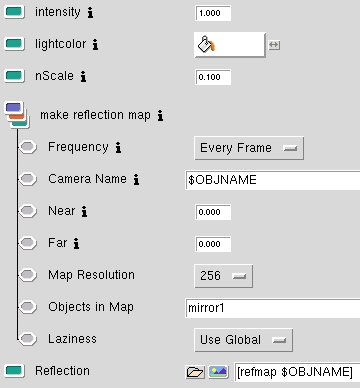Open the Map Resolution 256 dropdown
The height and width of the screenshot is (388, 360).
pos(223,276)
